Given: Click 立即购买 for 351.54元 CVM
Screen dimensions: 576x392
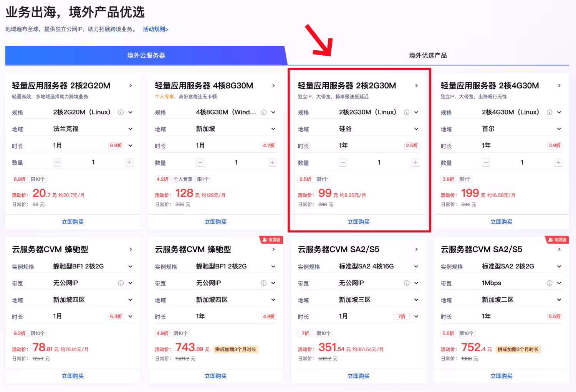Looking at the screenshot, I should [358, 376].
